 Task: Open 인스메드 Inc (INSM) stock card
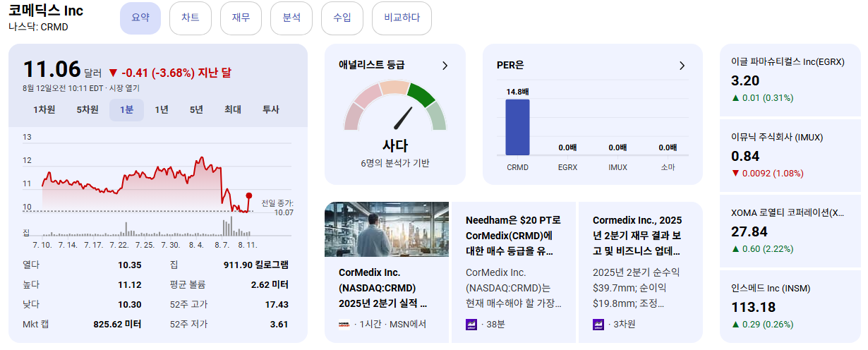790,306
